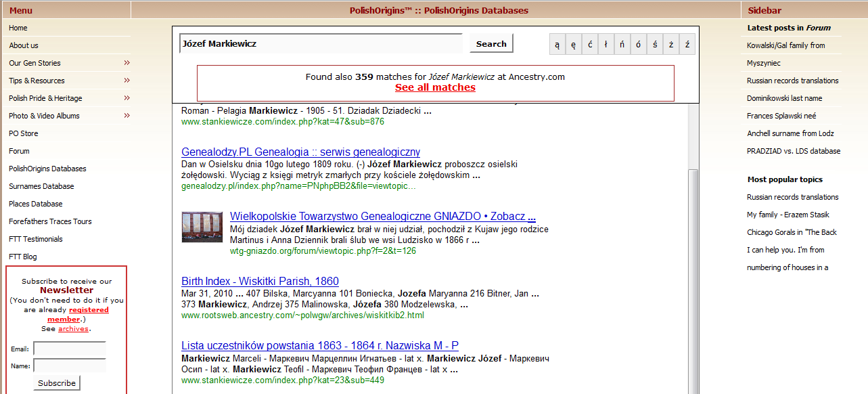Open Forum menu item
The height and width of the screenshot is (394, 868).
pyautogui.click(x=19, y=151)
